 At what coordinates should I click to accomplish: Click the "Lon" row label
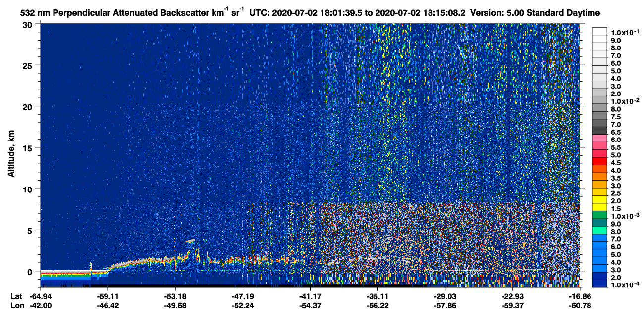(x=17, y=305)
